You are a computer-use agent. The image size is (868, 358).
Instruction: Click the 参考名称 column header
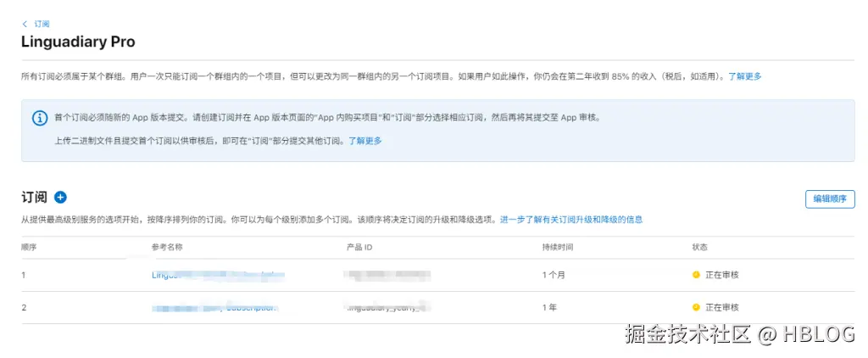click(x=167, y=247)
